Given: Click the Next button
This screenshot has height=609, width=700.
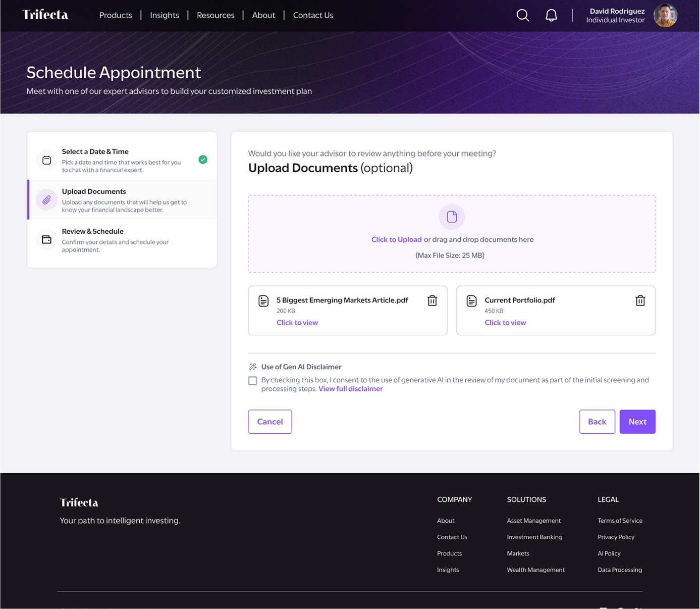Looking at the screenshot, I should click(x=637, y=422).
